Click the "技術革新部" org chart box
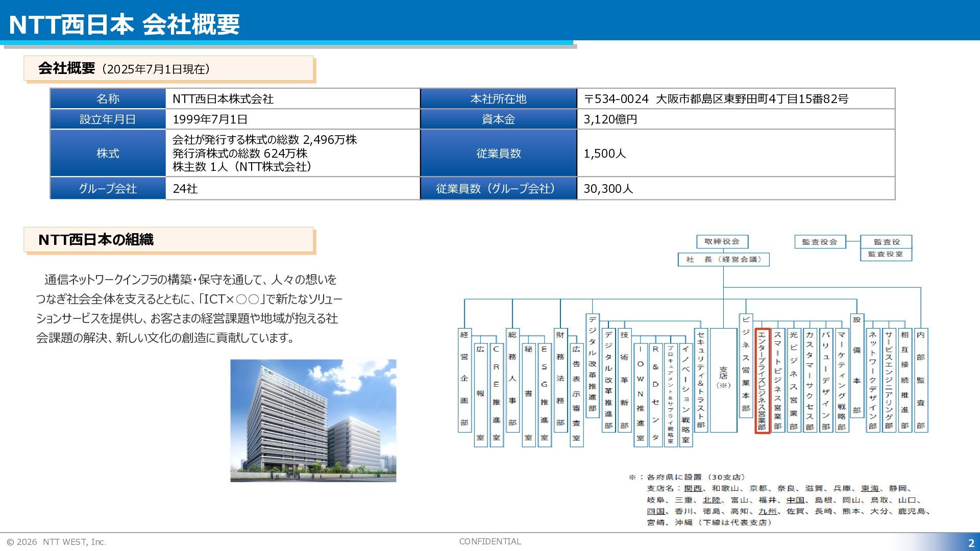The width and height of the screenshot is (980, 551). (x=624, y=380)
